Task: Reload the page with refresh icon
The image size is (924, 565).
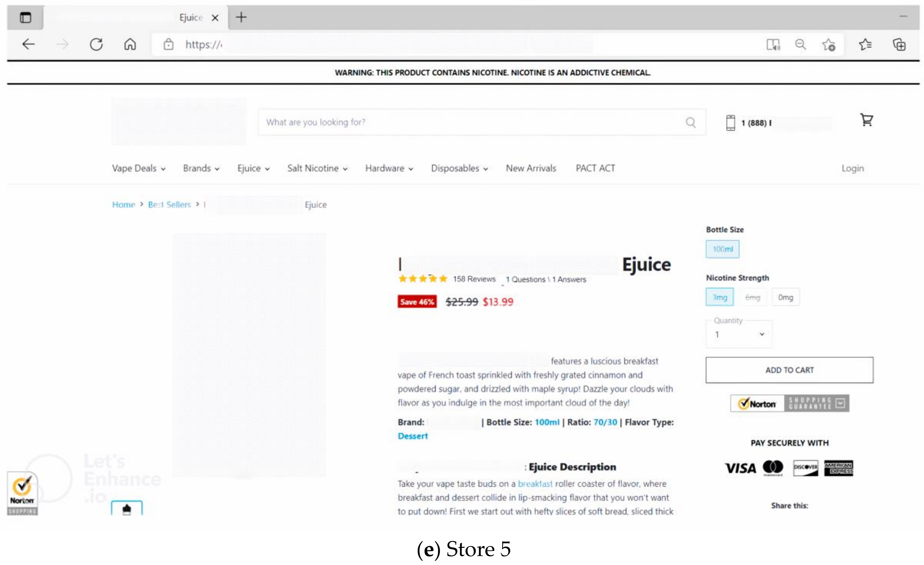Action: point(96,44)
